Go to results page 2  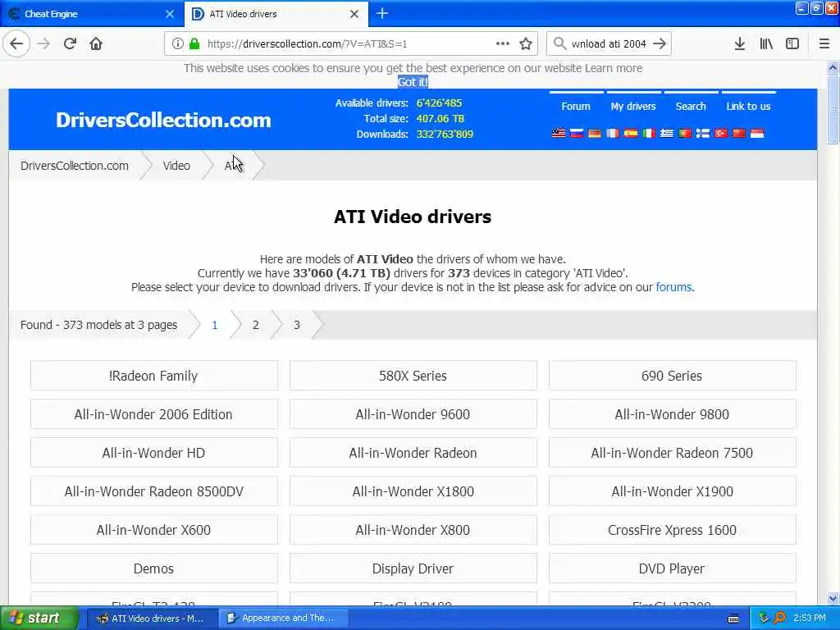click(x=256, y=325)
